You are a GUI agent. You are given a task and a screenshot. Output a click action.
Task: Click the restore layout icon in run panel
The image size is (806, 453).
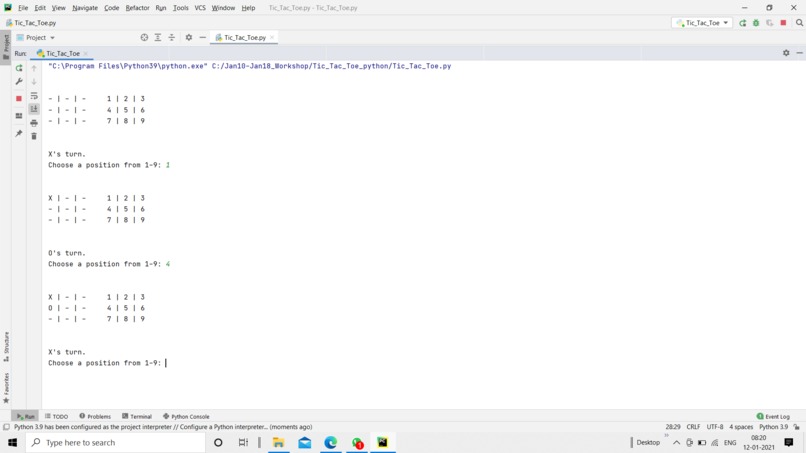[x=19, y=116]
